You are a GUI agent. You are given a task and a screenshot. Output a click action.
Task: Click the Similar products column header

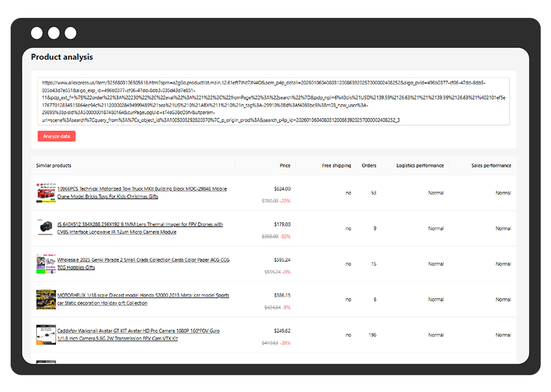click(x=54, y=166)
